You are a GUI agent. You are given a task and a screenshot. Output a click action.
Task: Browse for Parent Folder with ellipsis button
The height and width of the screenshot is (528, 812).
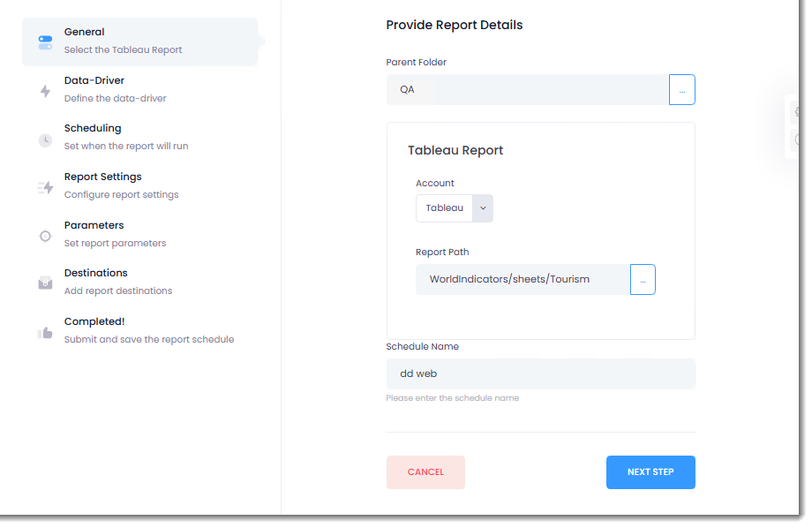coord(682,90)
